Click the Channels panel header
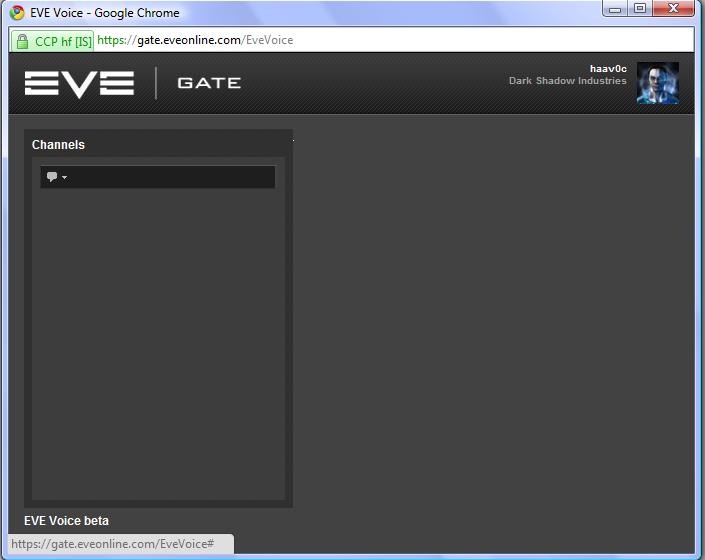Screen dimensions: 705x560 tap(58, 145)
